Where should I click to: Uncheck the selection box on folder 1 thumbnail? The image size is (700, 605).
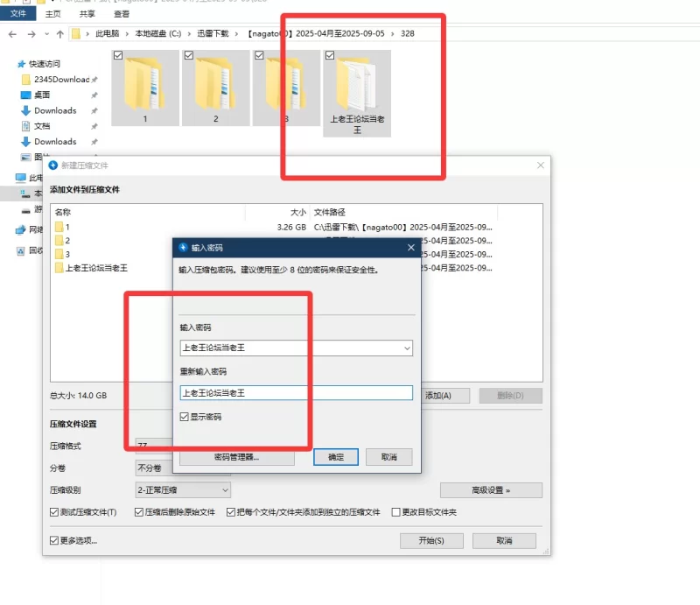click(x=118, y=55)
